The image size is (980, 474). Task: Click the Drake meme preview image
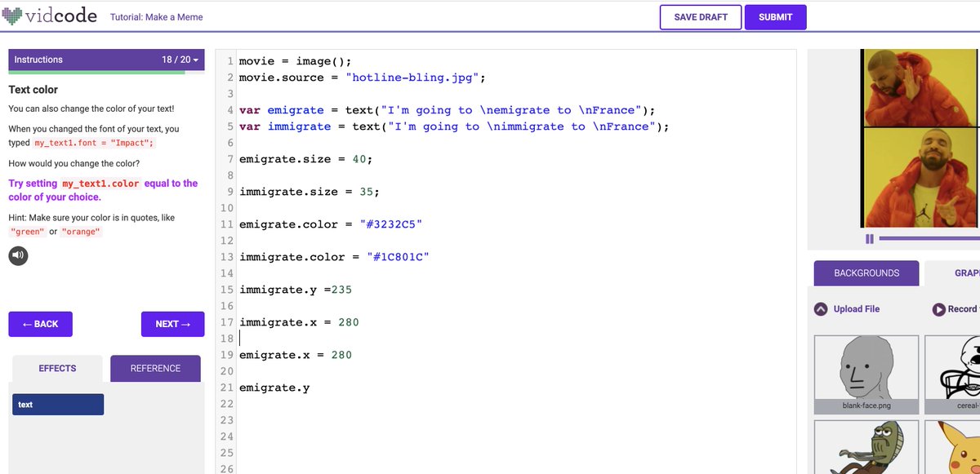click(920, 138)
